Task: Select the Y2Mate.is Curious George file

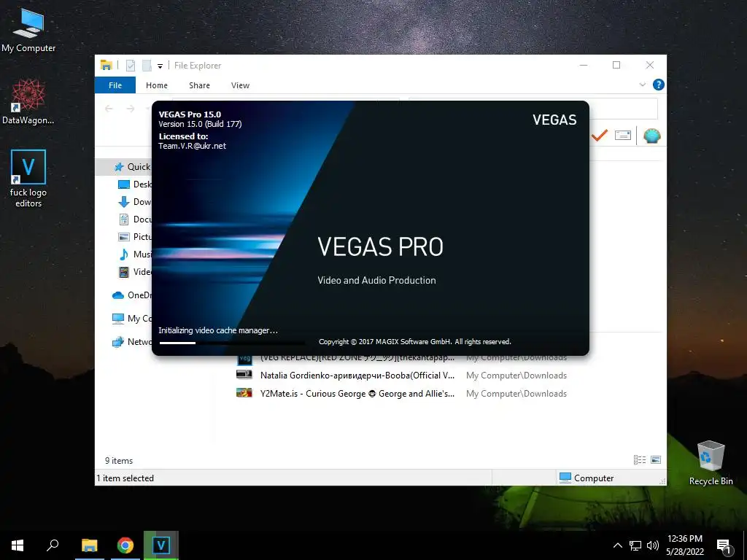Action: [357, 394]
